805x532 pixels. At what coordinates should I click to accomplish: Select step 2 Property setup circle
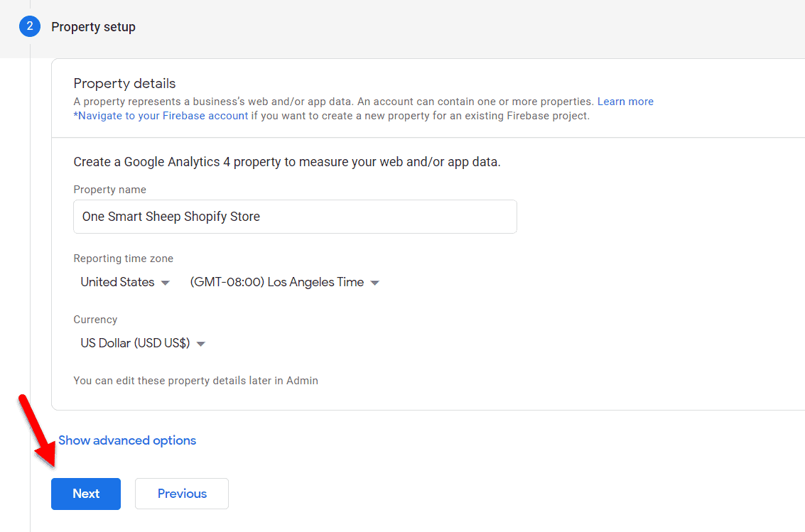point(30,26)
